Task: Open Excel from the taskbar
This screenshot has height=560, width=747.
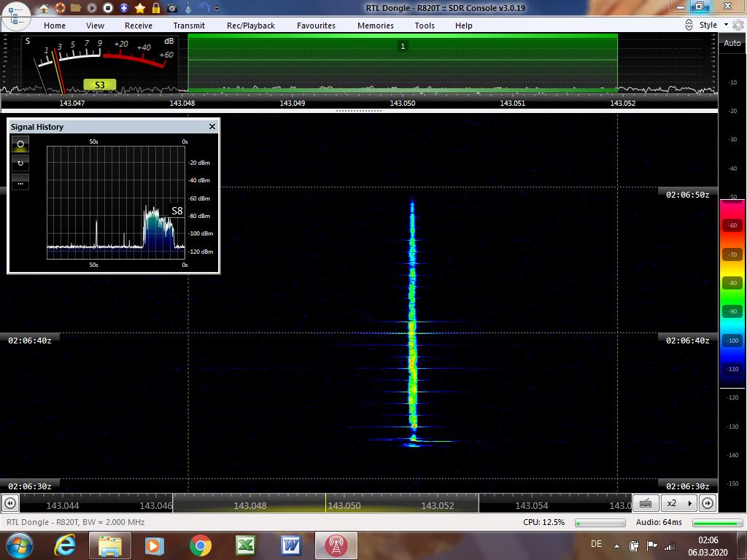Action: [245, 545]
